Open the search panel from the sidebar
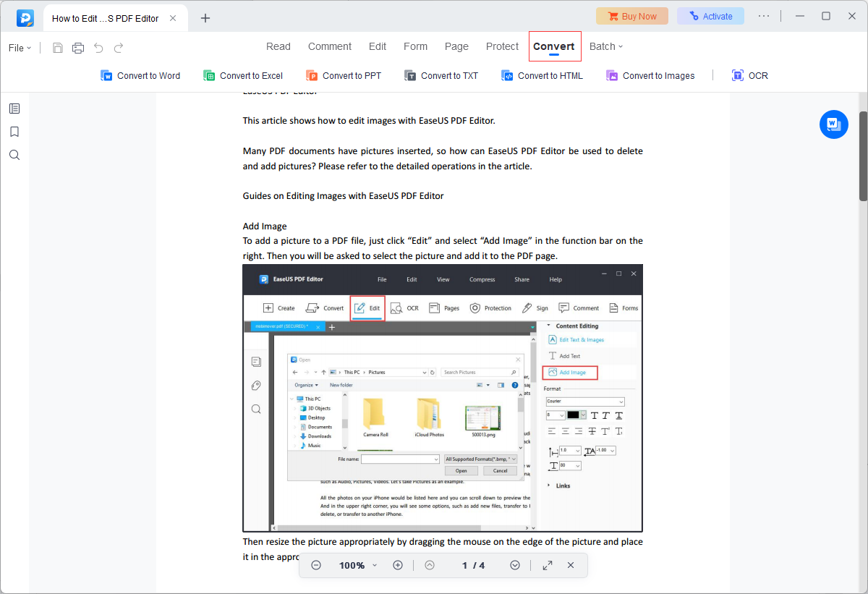The image size is (868, 594). pos(14,155)
